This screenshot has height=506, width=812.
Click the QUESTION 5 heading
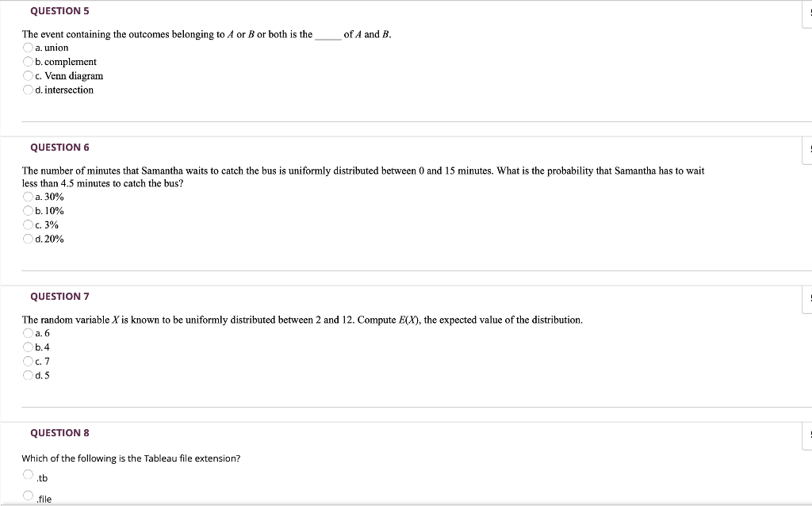[59, 10]
